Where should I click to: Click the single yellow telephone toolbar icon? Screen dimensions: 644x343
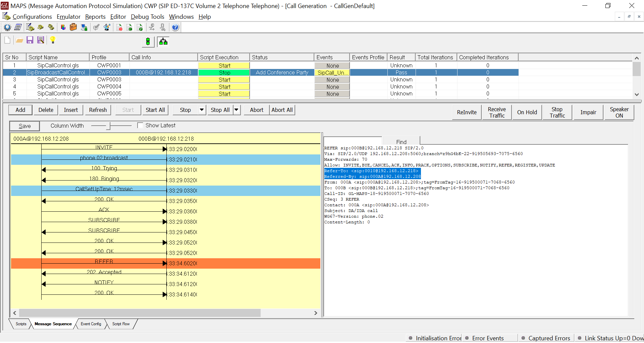[x=41, y=27]
